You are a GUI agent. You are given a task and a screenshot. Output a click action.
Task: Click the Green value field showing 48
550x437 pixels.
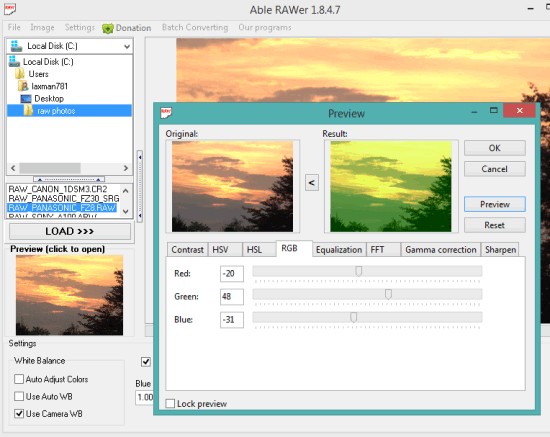232,297
